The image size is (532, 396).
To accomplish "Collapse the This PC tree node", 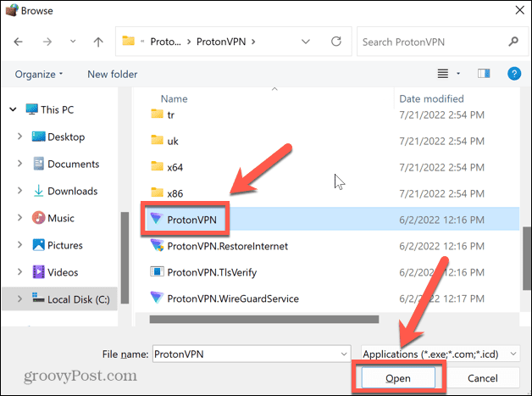I will (x=13, y=109).
